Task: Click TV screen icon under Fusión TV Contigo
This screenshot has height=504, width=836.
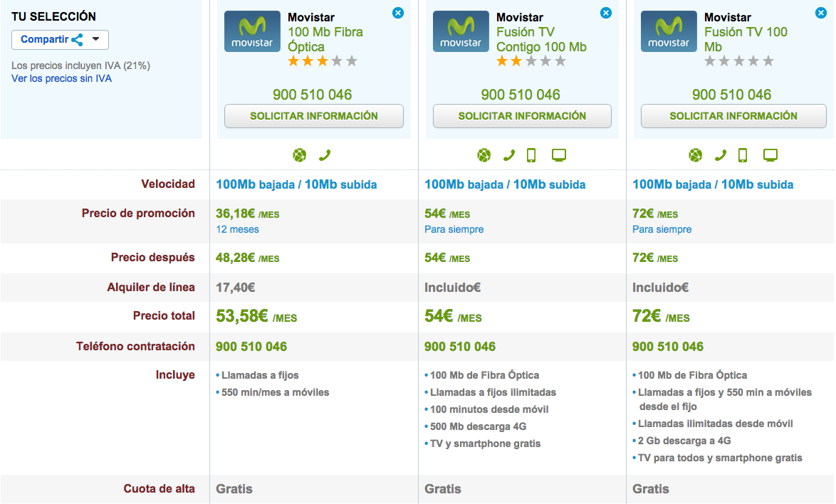Action: (x=559, y=155)
